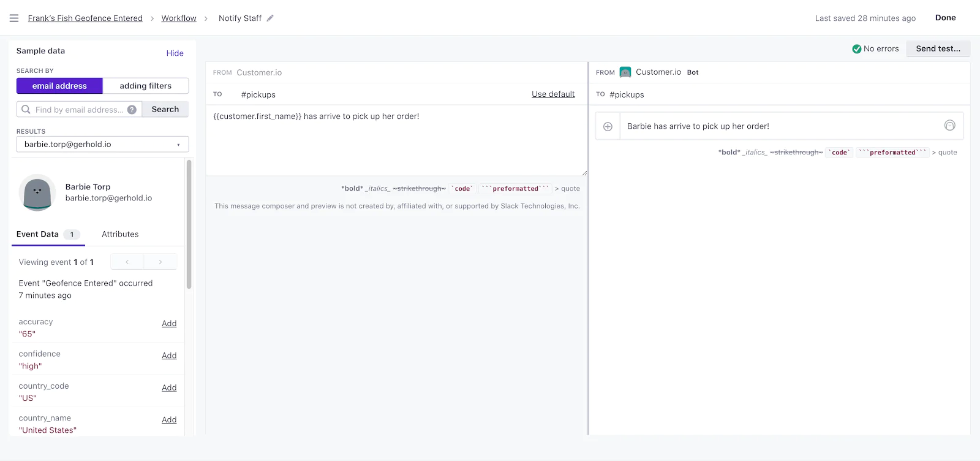This screenshot has height=461, width=980.
Task: Go to next event with the right chevron
Action: click(160, 262)
